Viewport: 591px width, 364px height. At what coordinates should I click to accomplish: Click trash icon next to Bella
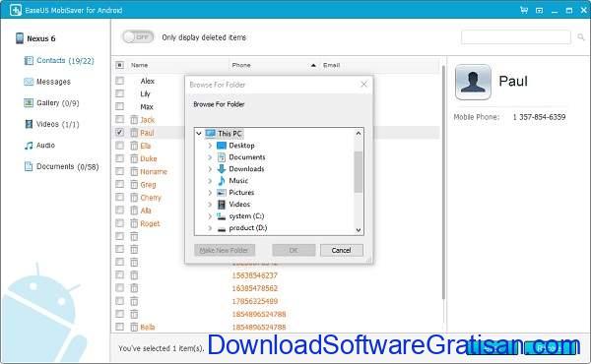(134, 327)
